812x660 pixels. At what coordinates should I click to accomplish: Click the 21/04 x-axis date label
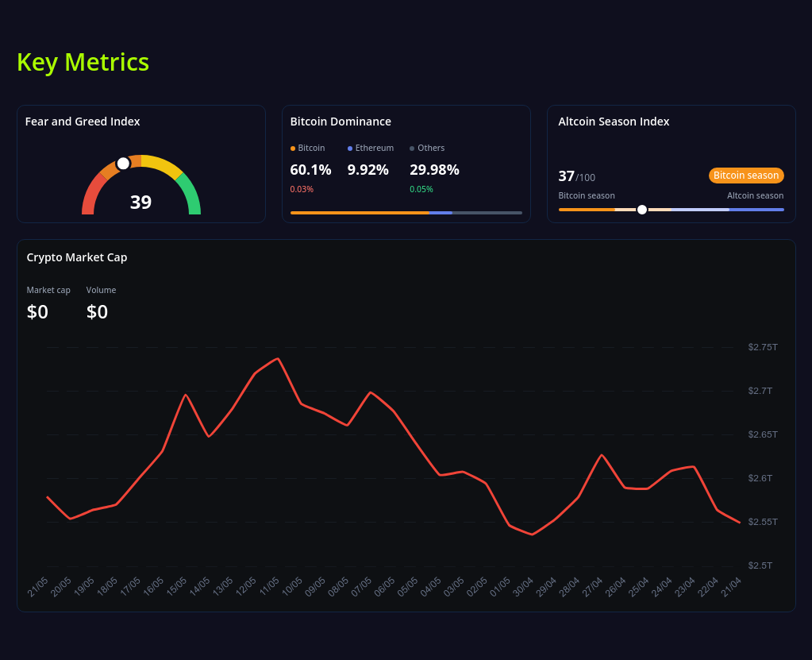(731, 587)
